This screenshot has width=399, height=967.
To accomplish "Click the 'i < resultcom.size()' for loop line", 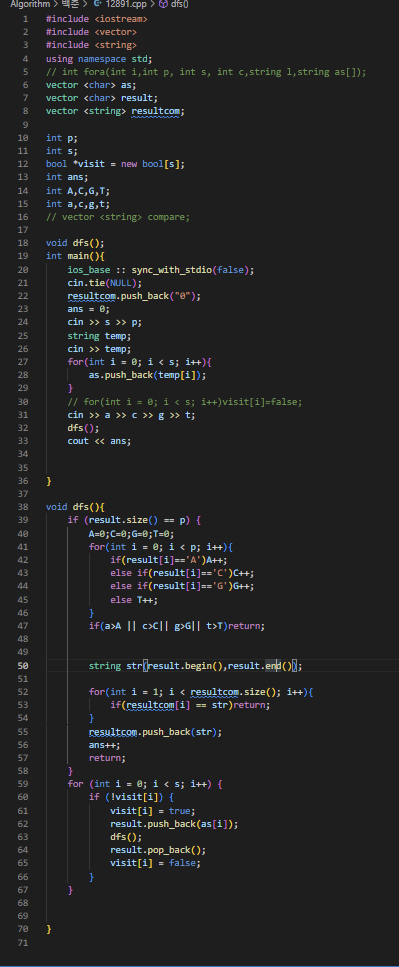I will coord(201,692).
